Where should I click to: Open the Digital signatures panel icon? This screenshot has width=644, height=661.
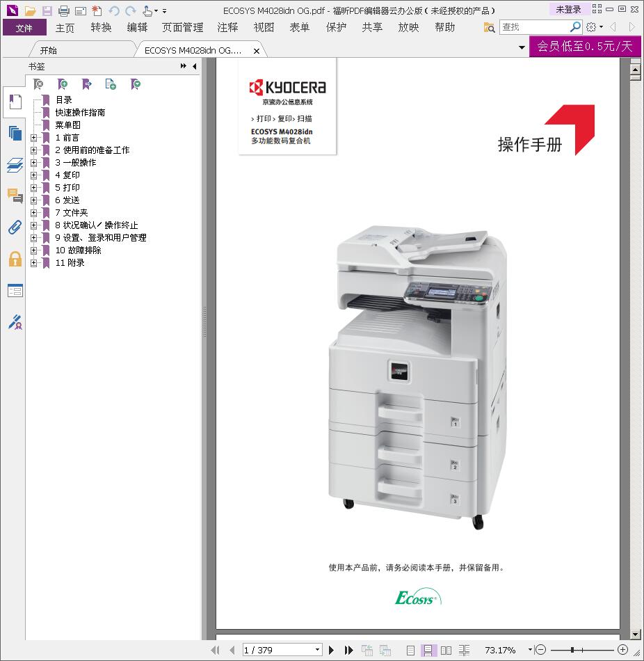[x=15, y=322]
